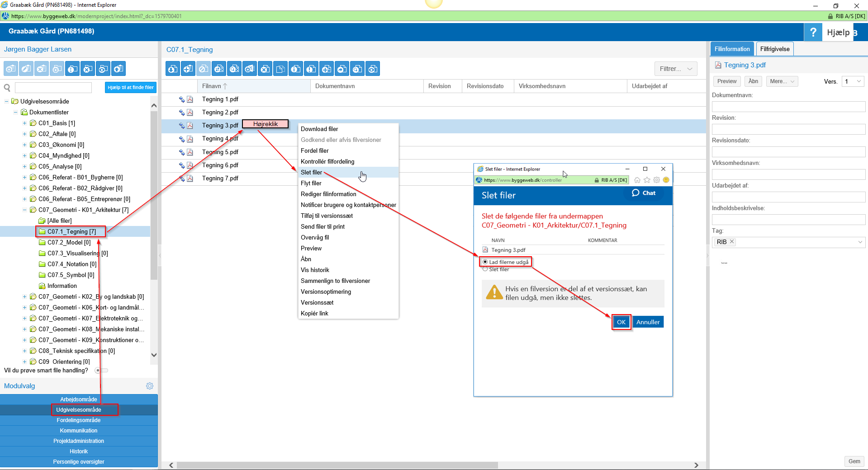Click the delete file toolbar icon

(265, 69)
